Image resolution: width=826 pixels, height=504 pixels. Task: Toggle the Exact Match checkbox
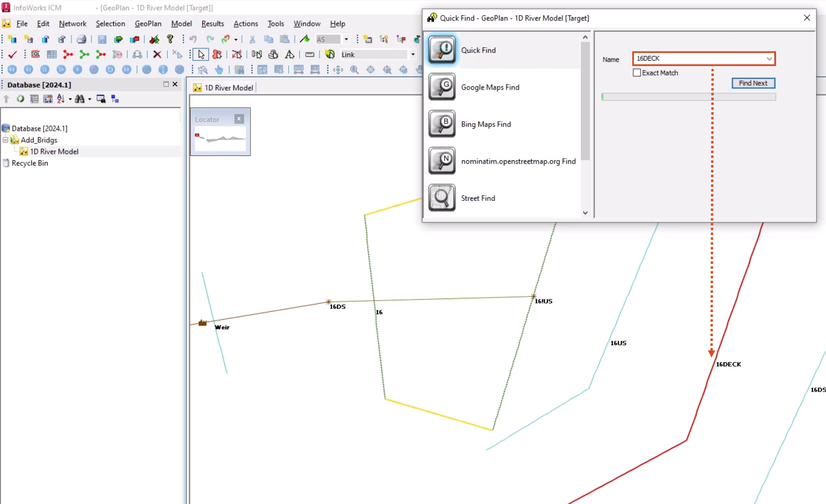[637, 72]
